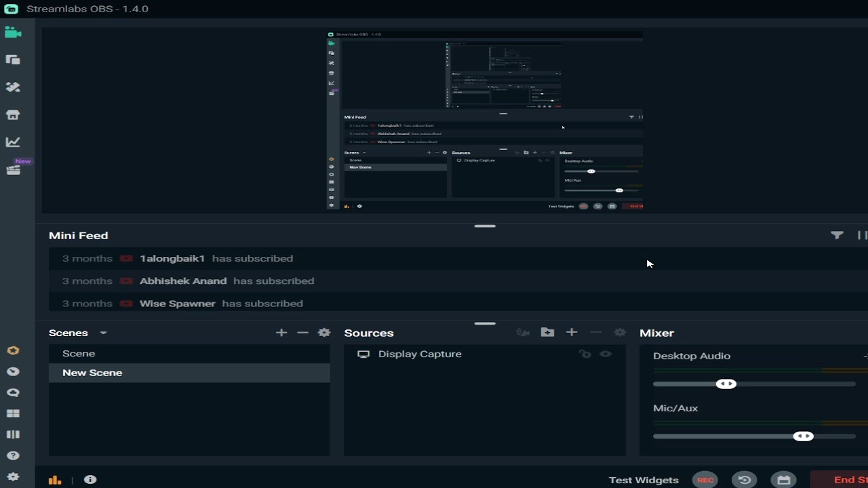Click the YouTube icon beside Wise Spawner
Image resolution: width=868 pixels, height=488 pixels.
[x=126, y=304]
